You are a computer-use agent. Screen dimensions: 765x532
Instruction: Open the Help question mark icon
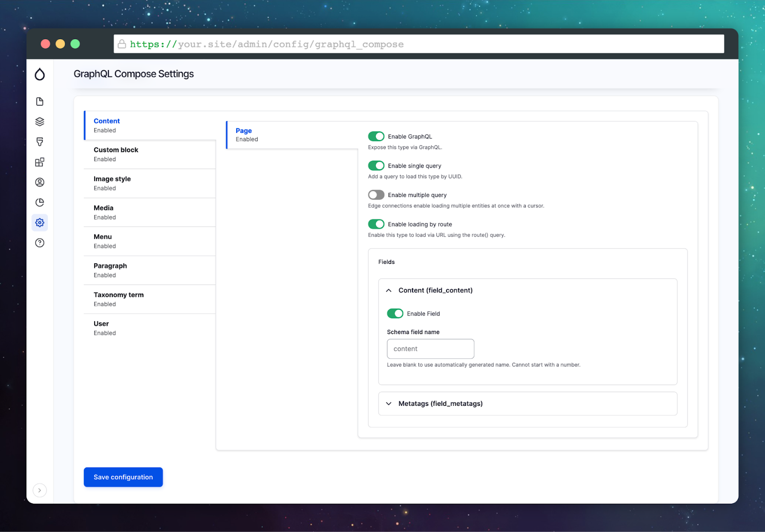[40, 243]
